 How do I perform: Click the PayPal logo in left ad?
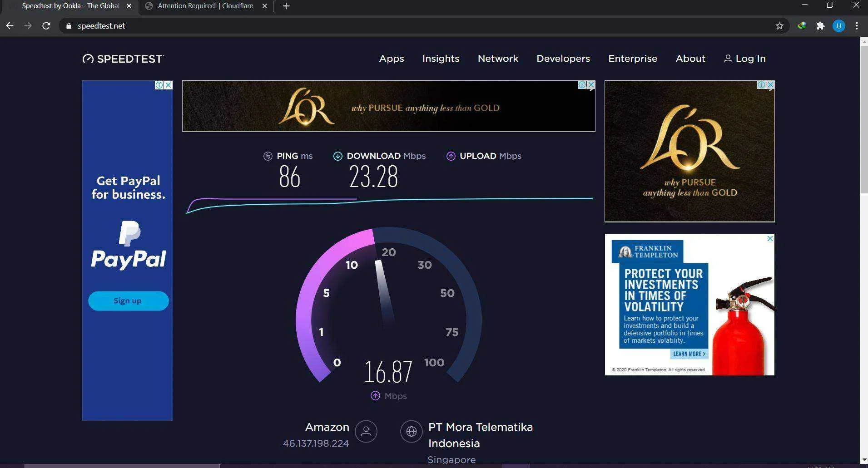(x=129, y=245)
